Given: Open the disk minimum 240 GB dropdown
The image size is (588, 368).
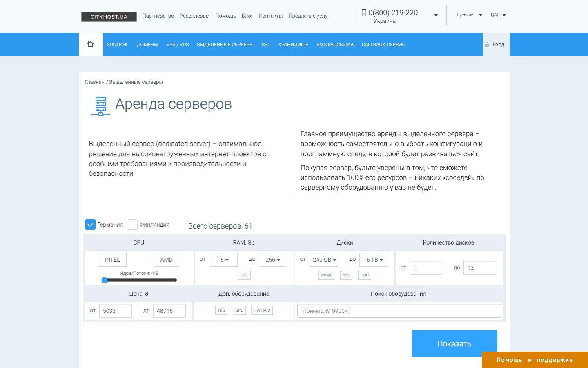Looking at the screenshot, I should click(324, 260).
